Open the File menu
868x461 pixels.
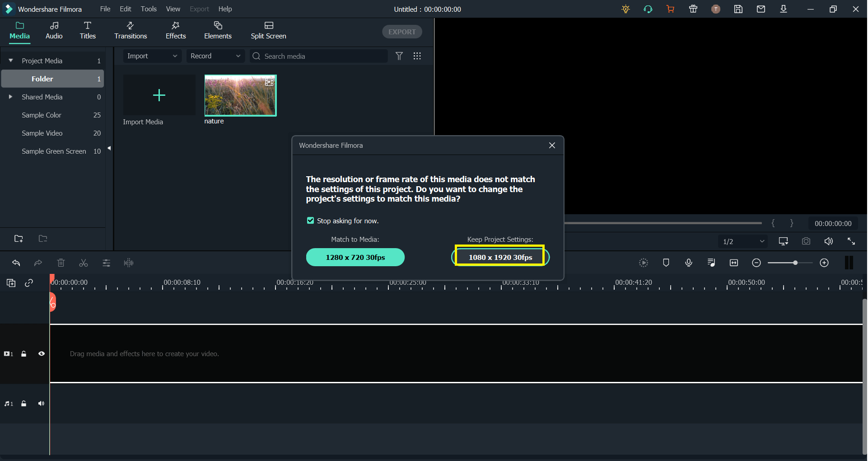105,9
